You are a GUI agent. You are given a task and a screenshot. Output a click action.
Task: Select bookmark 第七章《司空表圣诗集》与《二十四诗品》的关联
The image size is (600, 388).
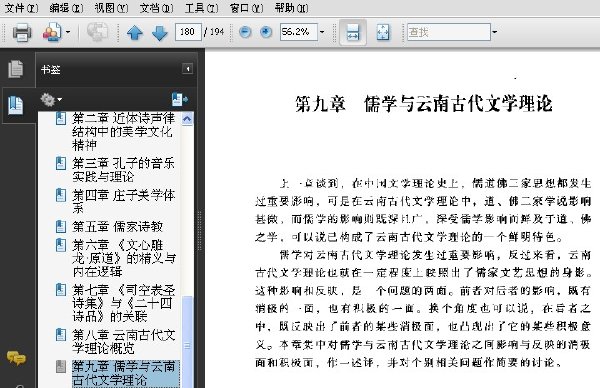point(123,303)
